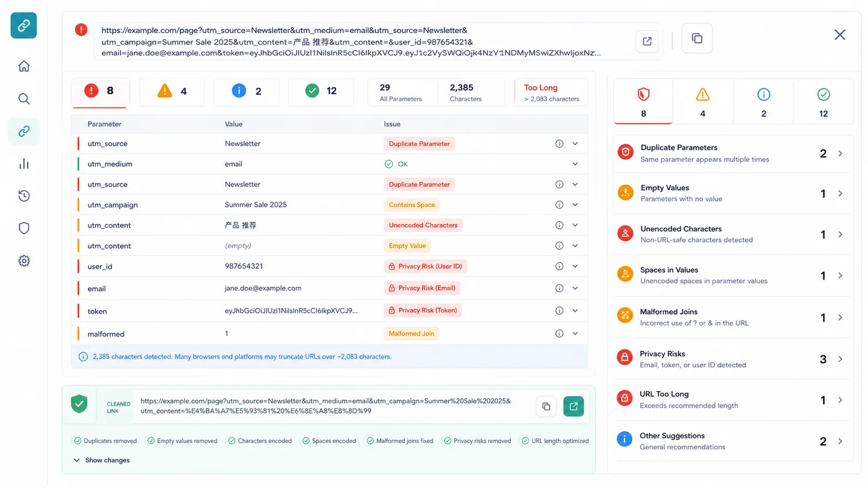Open the Home icon in sidebar

pos(24,66)
